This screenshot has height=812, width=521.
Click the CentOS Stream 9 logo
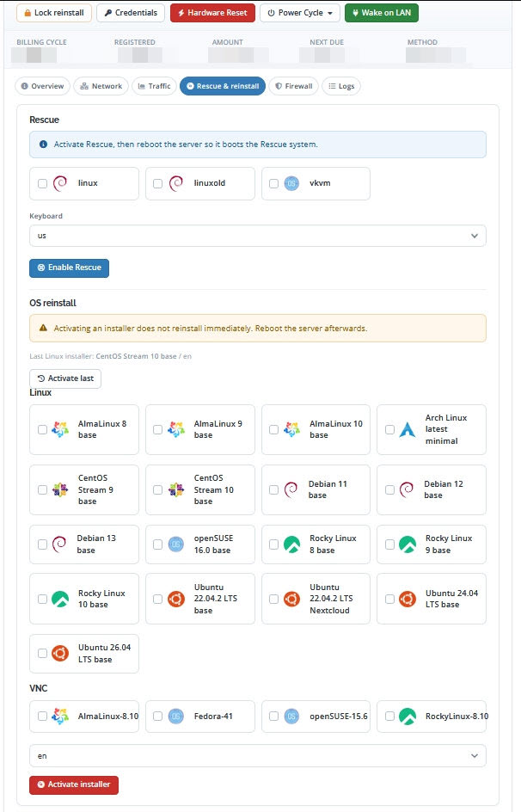pyautogui.click(x=60, y=490)
